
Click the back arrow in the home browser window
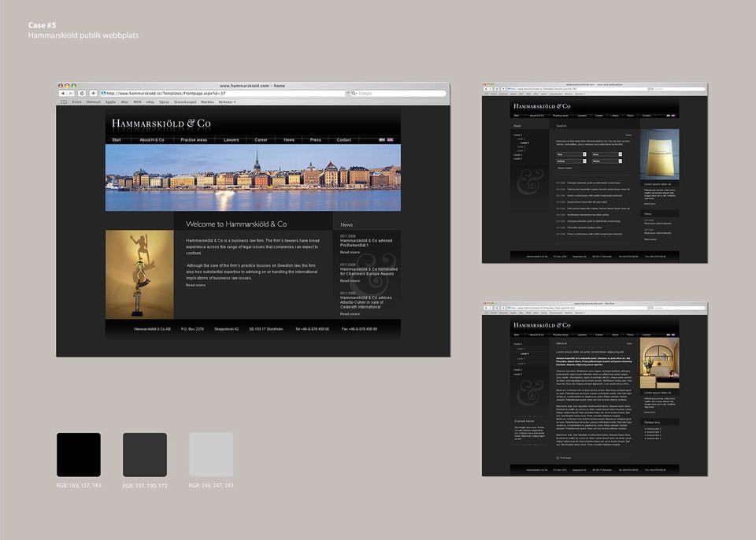63,93
